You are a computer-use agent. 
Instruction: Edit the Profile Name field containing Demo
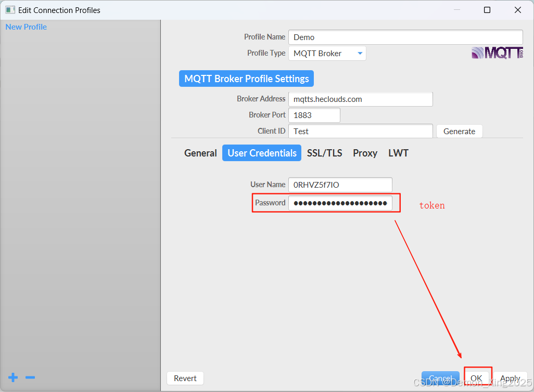(405, 37)
